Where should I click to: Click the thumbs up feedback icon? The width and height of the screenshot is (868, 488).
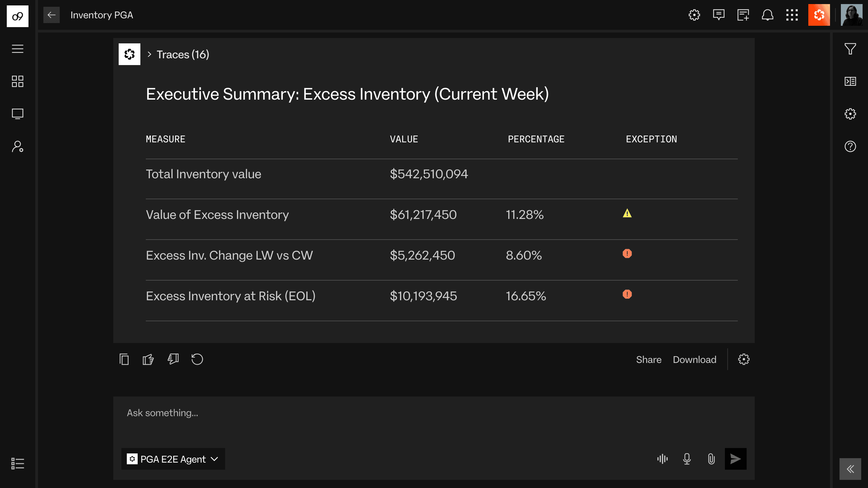pos(148,359)
